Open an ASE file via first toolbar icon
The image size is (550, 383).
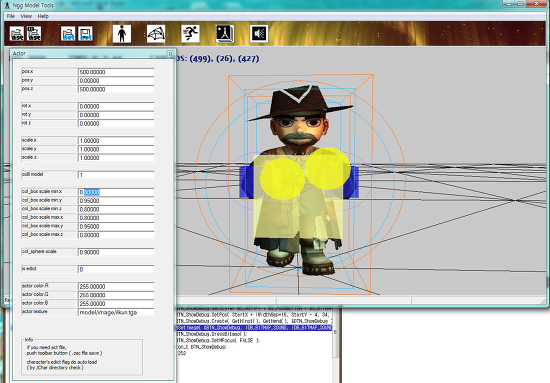pos(16,34)
